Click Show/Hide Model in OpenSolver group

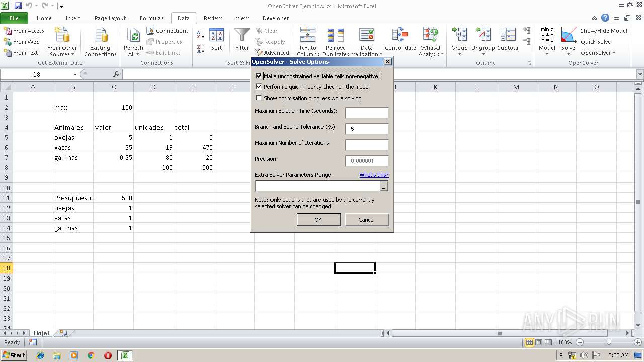pyautogui.click(x=604, y=31)
